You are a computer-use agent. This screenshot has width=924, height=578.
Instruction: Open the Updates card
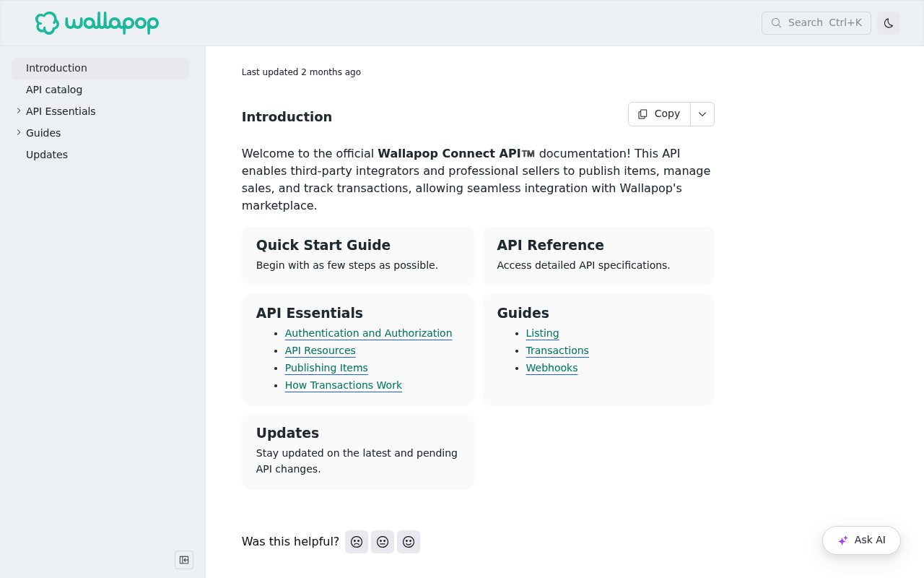pyautogui.click(x=358, y=452)
